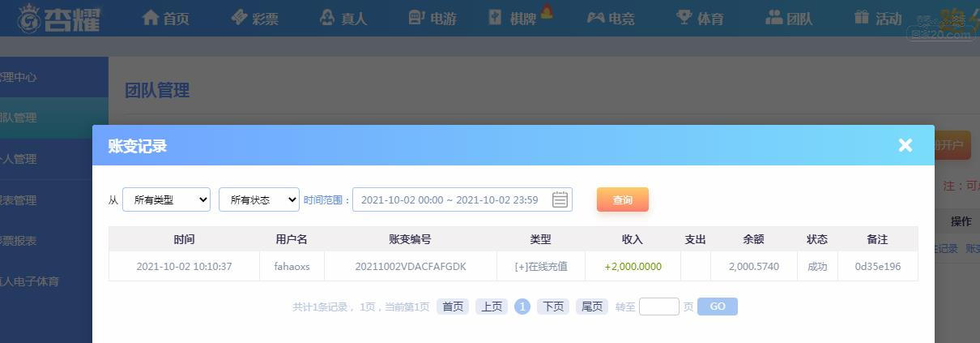This screenshot has width=980, height=343.
Task: Click the calendar icon in date range field
Action: pyautogui.click(x=560, y=199)
